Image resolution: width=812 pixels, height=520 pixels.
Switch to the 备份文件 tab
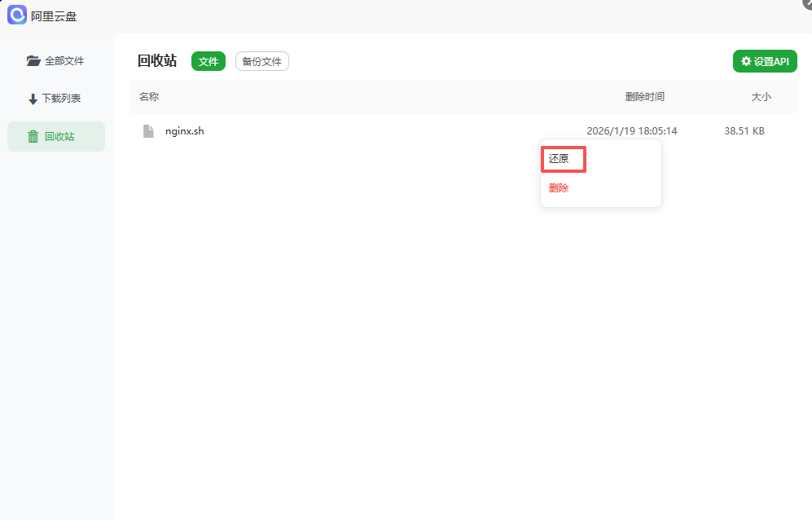[261, 60]
